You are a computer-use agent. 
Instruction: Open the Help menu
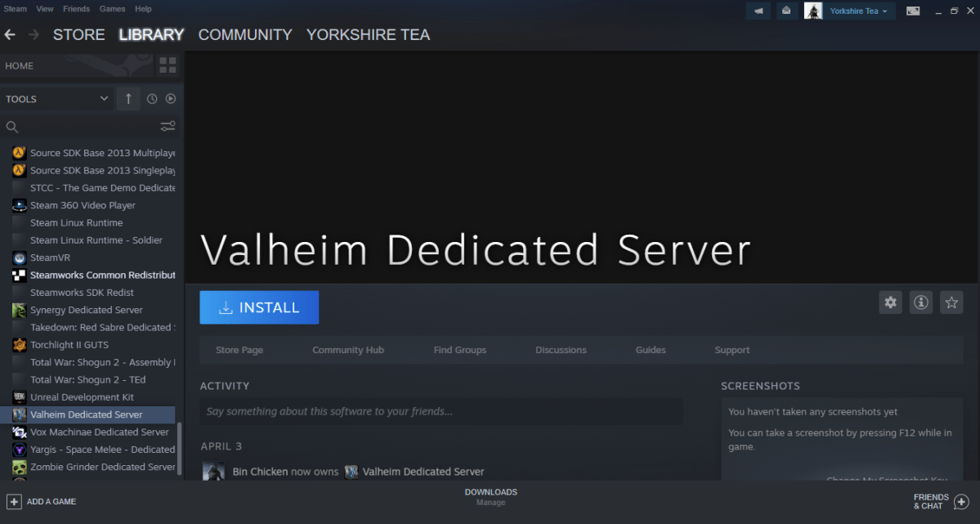click(143, 9)
